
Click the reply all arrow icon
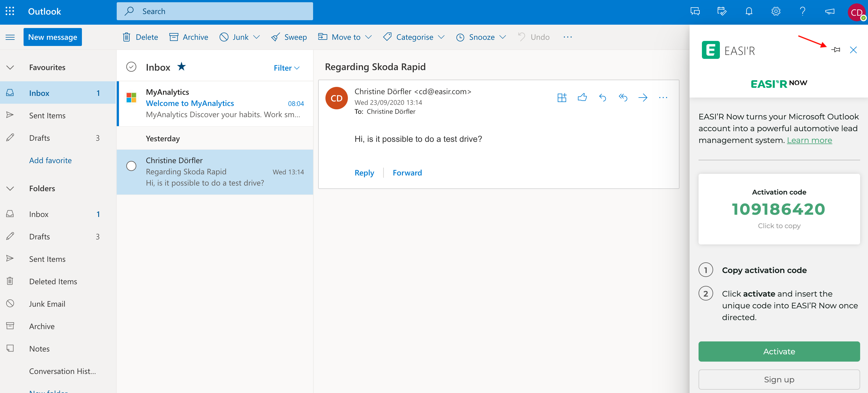623,98
